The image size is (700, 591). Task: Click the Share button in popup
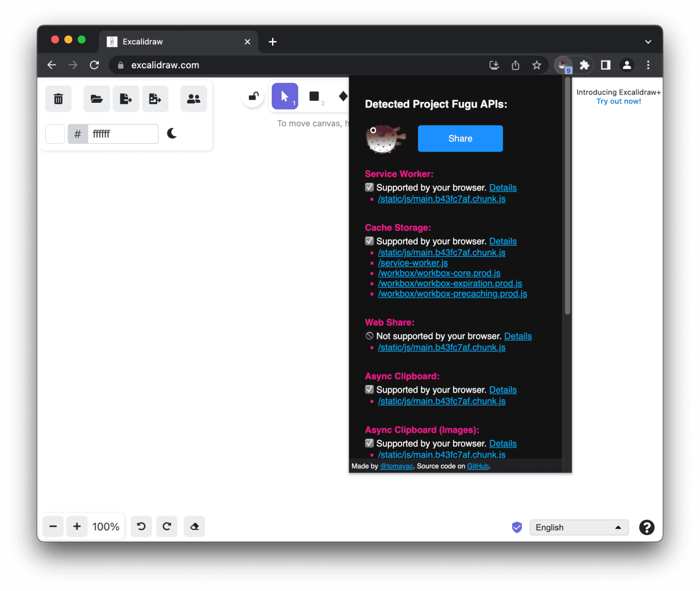click(x=459, y=139)
